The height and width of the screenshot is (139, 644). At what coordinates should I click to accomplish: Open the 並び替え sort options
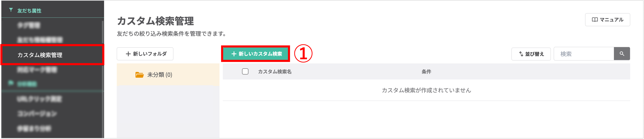click(x=534, y=54)
